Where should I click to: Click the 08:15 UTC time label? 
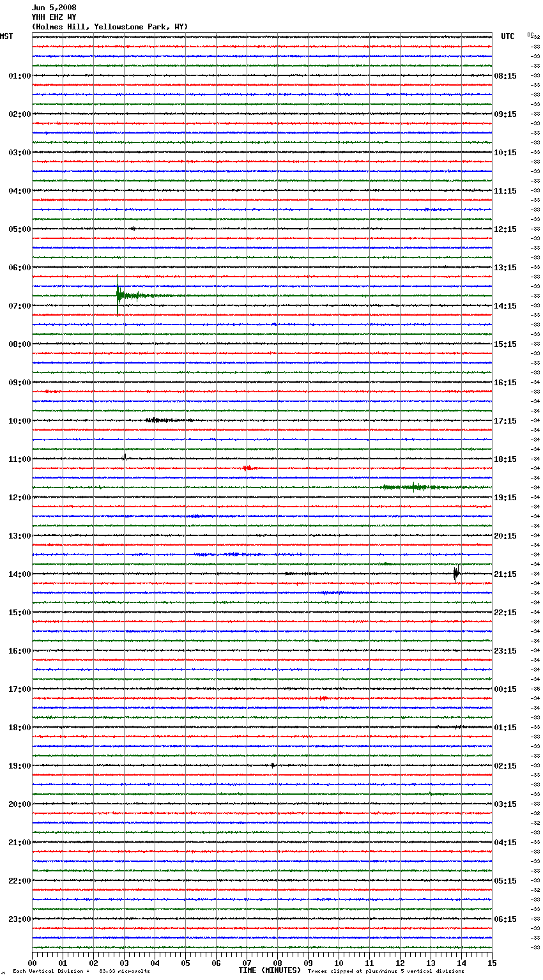(505, 76)
